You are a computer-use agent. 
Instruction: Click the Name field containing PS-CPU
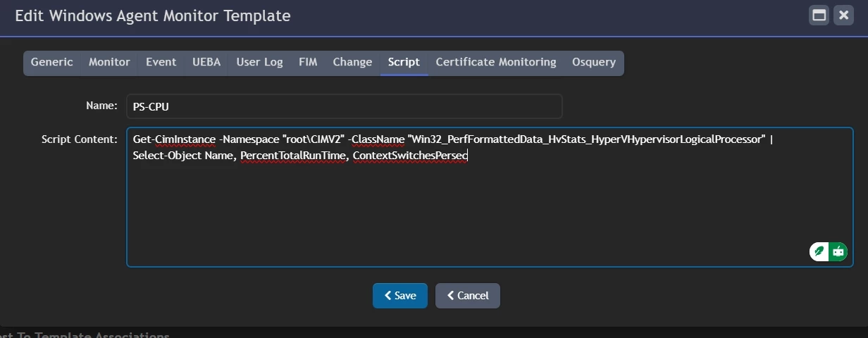click(x=345, y=106)
